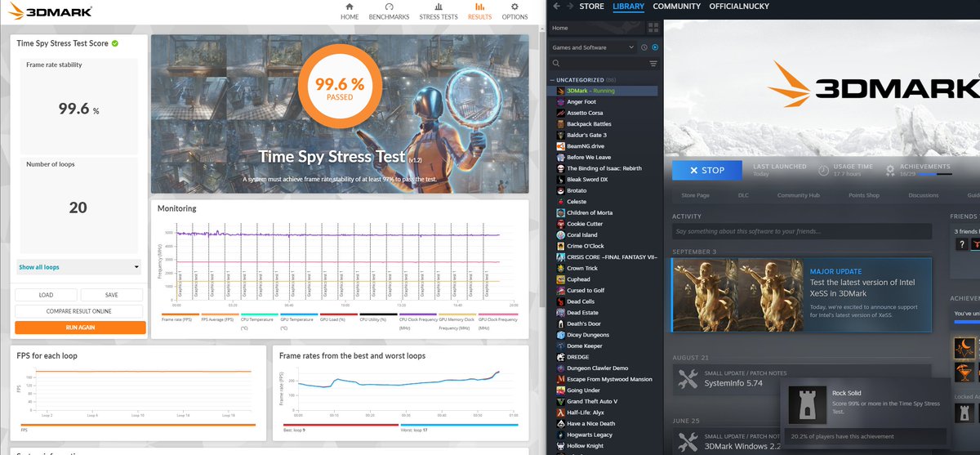Image resolution: width=980 pixels, height=455 pixels.
Task: Click the Steam library search field
Action: pos(604,63)
